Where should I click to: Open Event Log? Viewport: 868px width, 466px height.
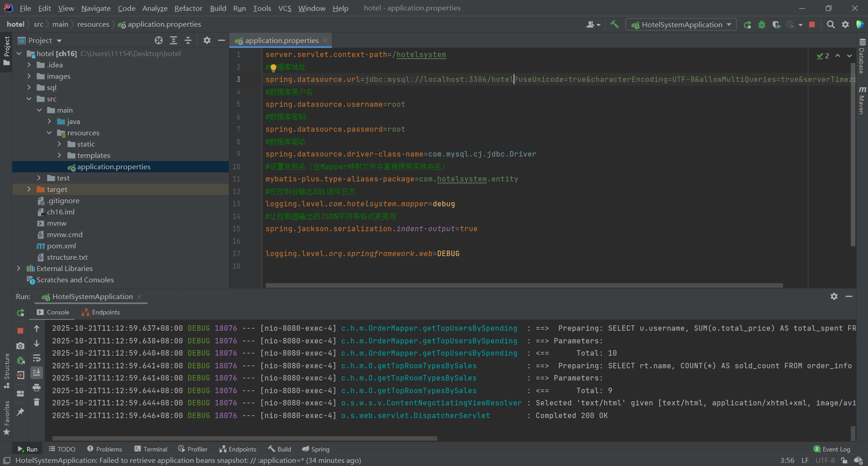(832, 449)
